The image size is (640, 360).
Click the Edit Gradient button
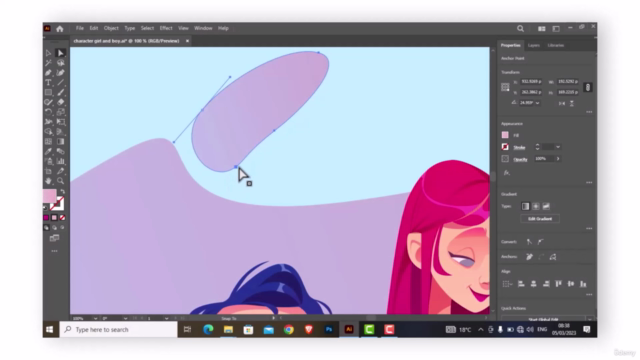540,219
